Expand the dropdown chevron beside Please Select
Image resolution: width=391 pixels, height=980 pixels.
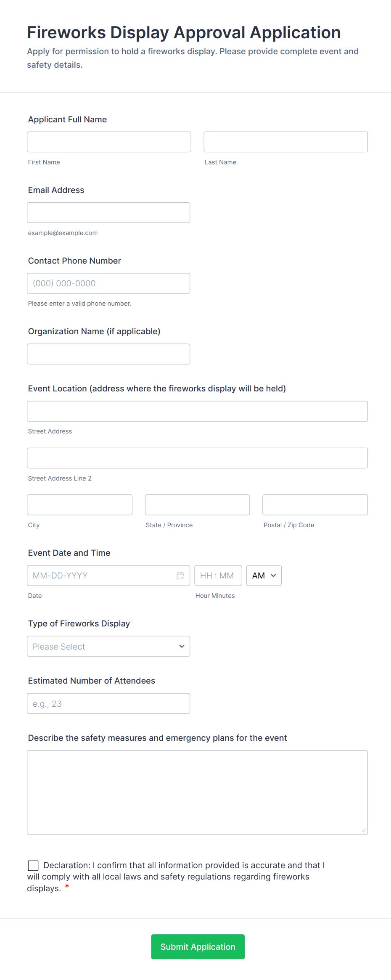[181, 646]
